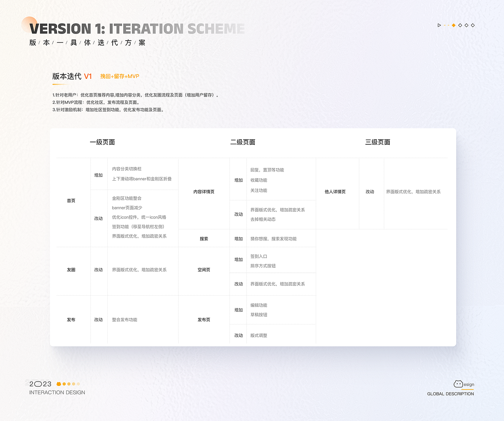The height and width of the screenshot is (421, 504).
Task: Click 签到功能（移至导航栏左侧）entry
Action: [x=138, y=227]
